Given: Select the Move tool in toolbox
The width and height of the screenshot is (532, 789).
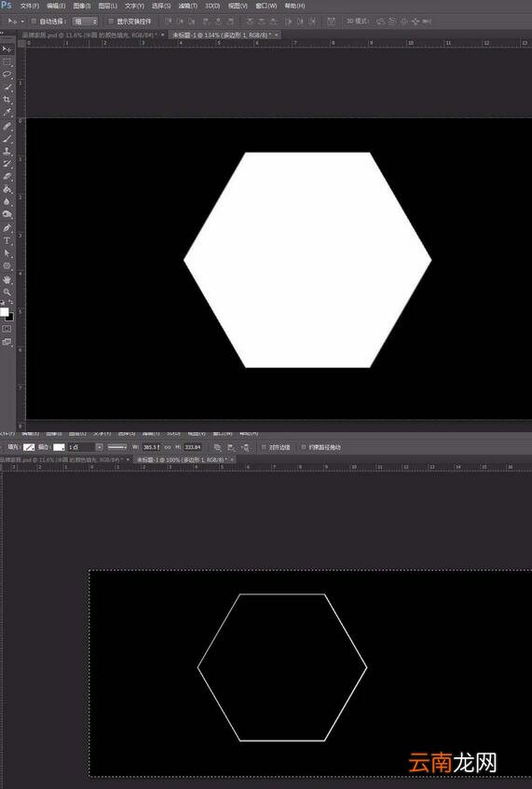Looking at the screenshot, I should coord(7,48).
